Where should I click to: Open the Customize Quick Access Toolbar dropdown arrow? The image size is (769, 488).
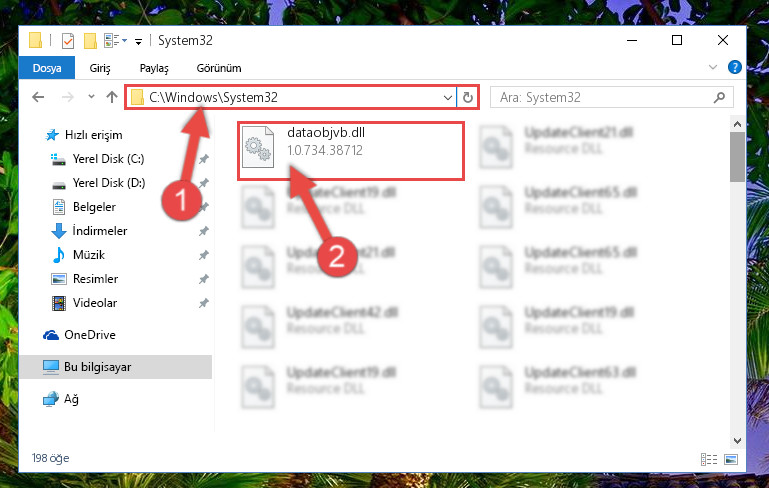point(139,42)
